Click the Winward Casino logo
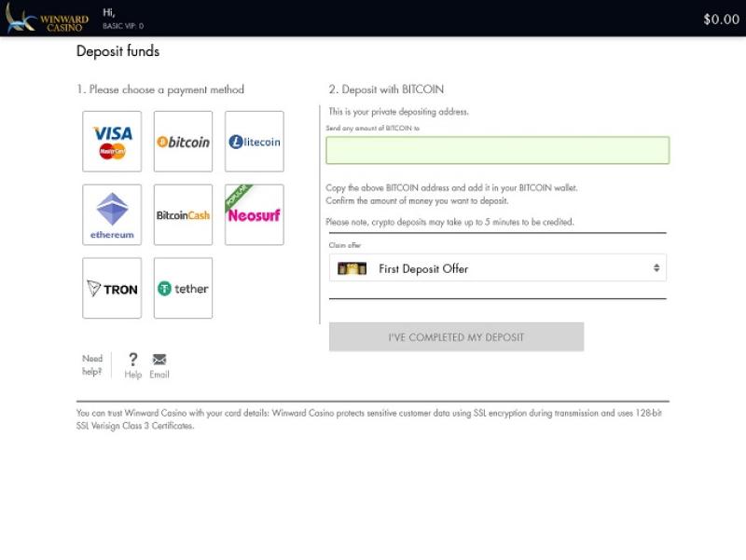Image resolution: width=746 pixels, height=560 pixels. point(47,19)
